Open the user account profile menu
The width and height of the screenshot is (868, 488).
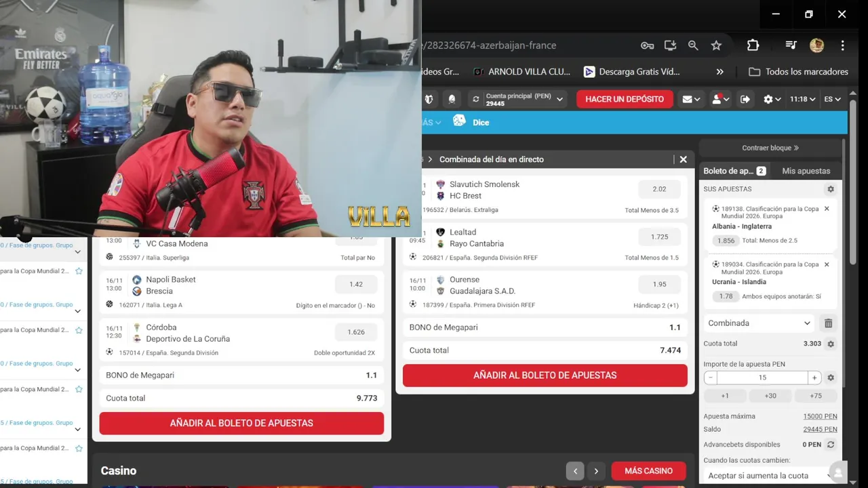(720, 99)
